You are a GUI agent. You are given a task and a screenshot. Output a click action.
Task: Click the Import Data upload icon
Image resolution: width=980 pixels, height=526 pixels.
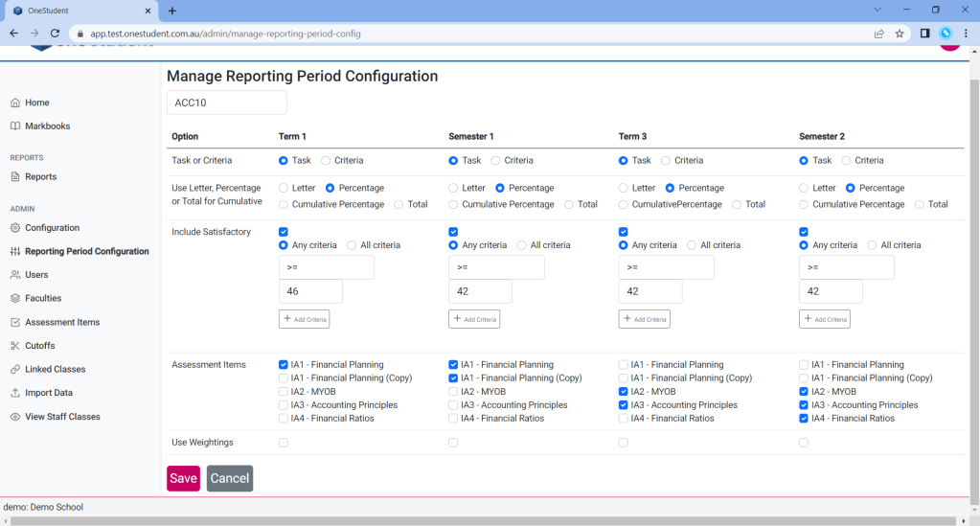click(15, 393)
